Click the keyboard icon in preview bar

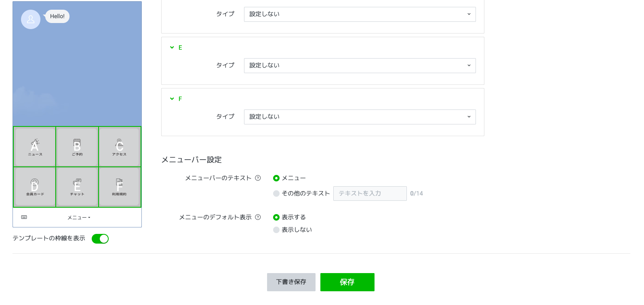[24, 217]
